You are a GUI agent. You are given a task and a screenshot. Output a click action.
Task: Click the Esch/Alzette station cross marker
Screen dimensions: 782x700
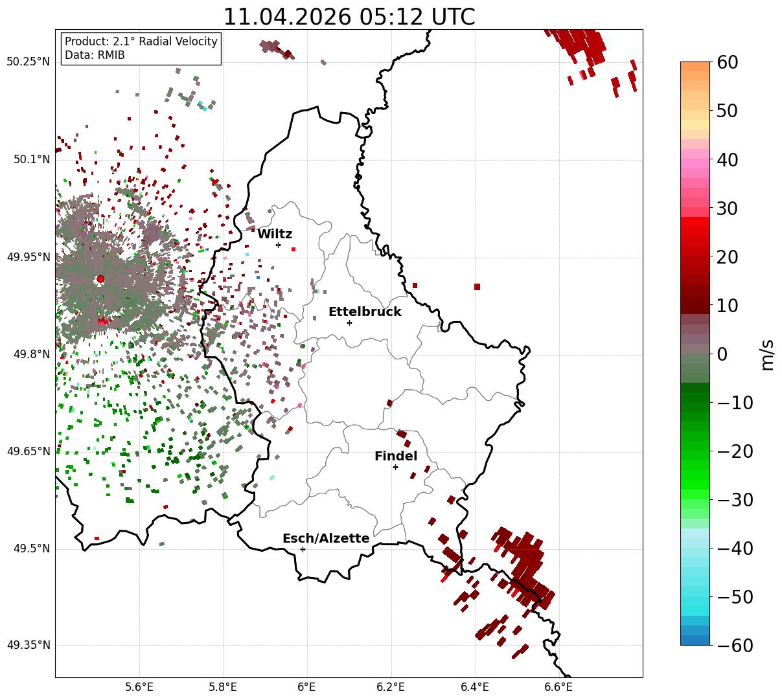[x=303, y=549]
